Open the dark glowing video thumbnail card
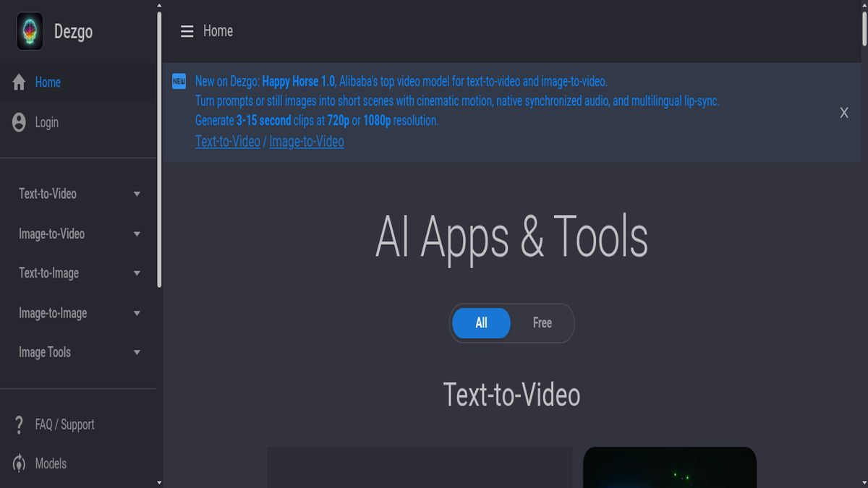 pyautogui.click(x=670, y=467)
